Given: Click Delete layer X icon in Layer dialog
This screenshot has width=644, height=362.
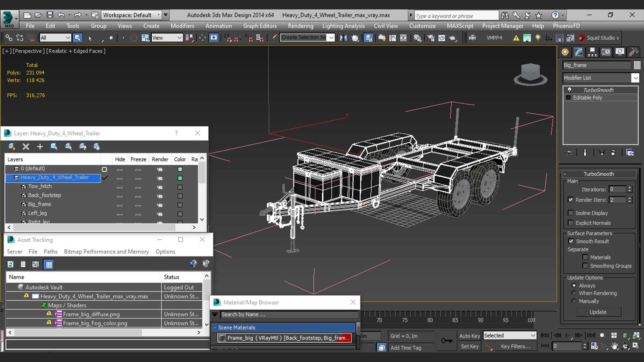Looking at the screenshot, I should [26, 146].
